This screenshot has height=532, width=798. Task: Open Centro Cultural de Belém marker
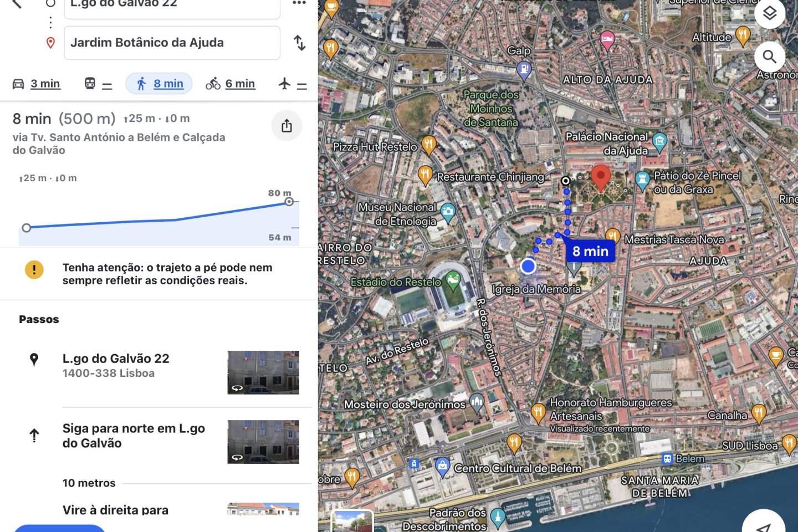(x=442, y=467)
